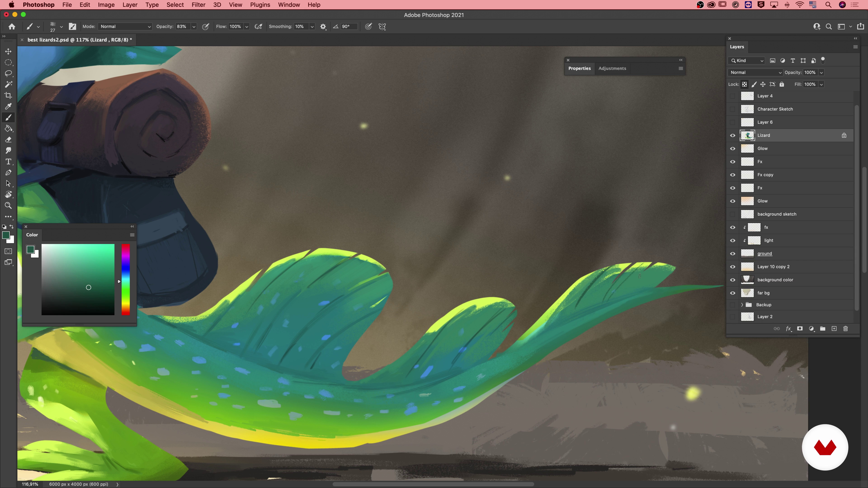
Task: Pick a color in the saturation field
Action: (78, 279)
